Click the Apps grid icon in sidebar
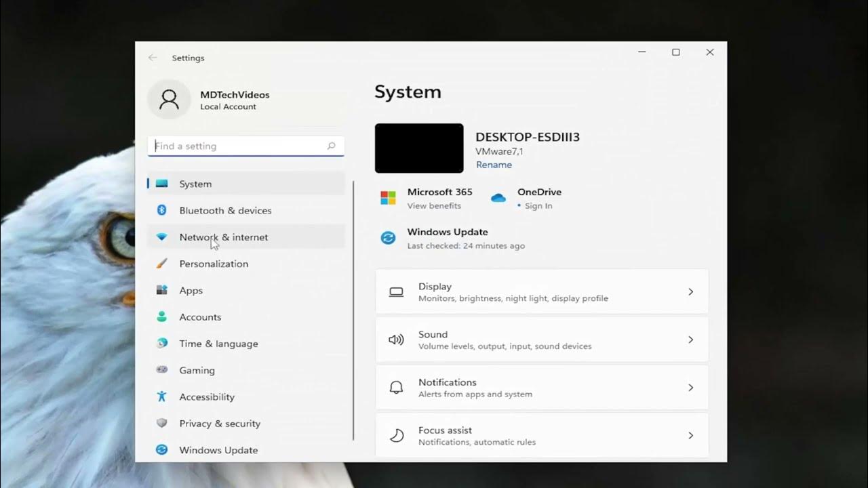 coord(161,290)
